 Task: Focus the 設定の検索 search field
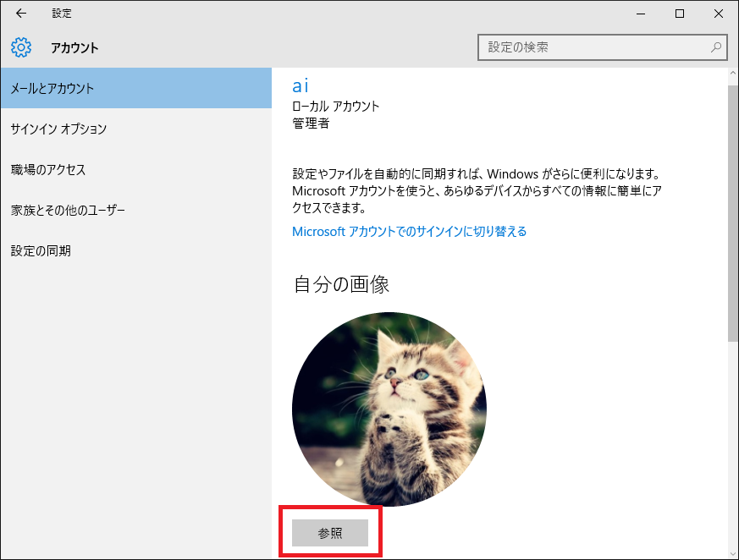pos(593,47)
